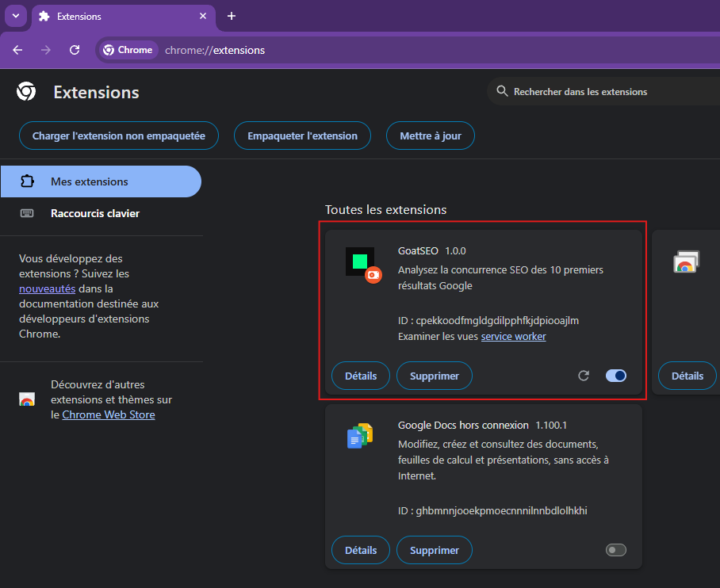Remove GoatSEO with its Supprimer button
Viewport: 720px width, 588px height.
click(434, 376)
